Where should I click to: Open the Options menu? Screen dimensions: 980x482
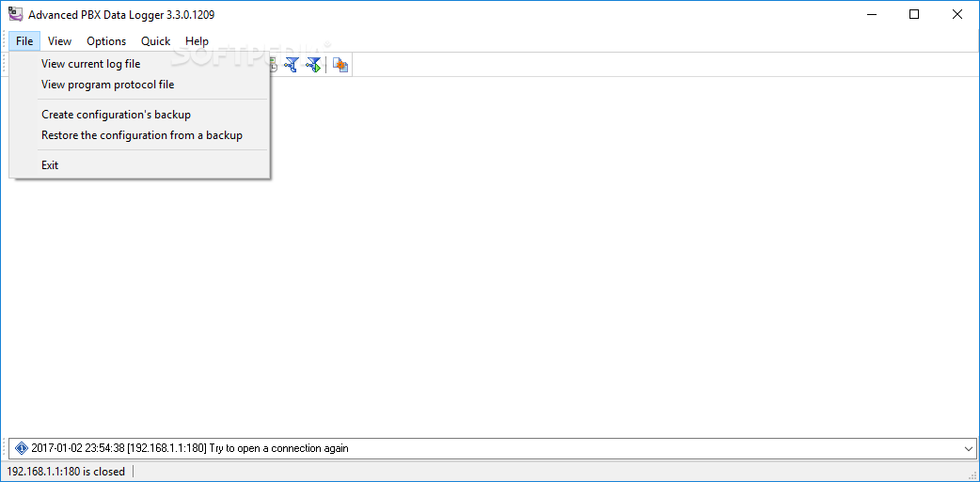coord(106,41)
